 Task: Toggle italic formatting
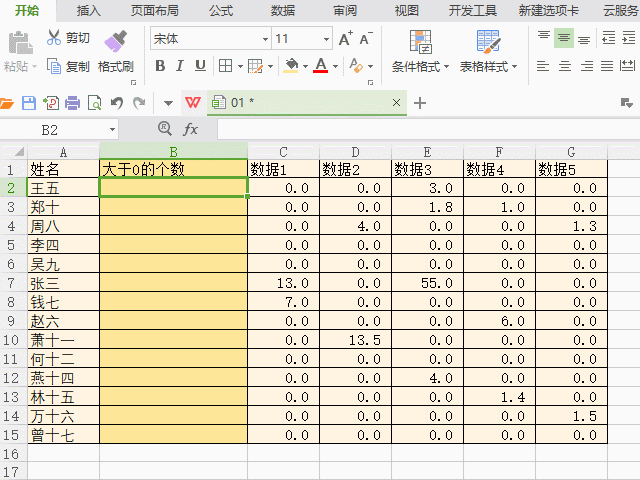[x=180, y=66]
